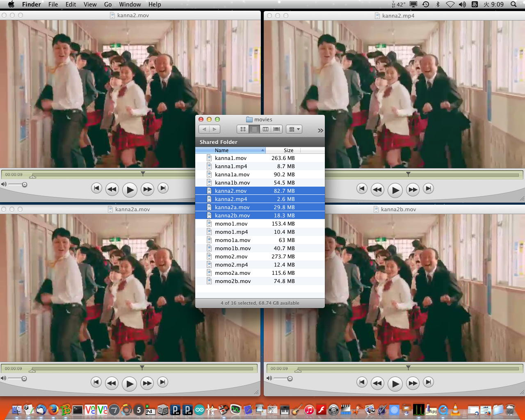Open the system volume menu bar icon
The image size is (525, 420).
click(462, 5)
